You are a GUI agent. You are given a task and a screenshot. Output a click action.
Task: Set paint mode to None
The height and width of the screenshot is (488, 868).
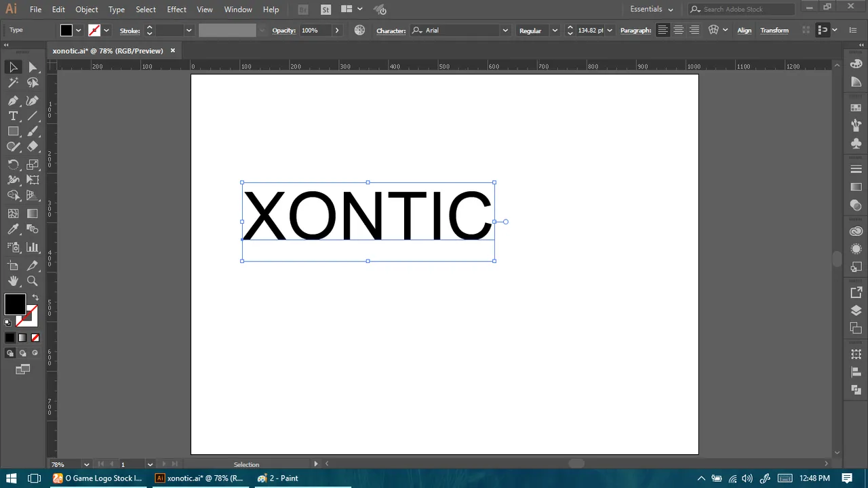[35, 338]
